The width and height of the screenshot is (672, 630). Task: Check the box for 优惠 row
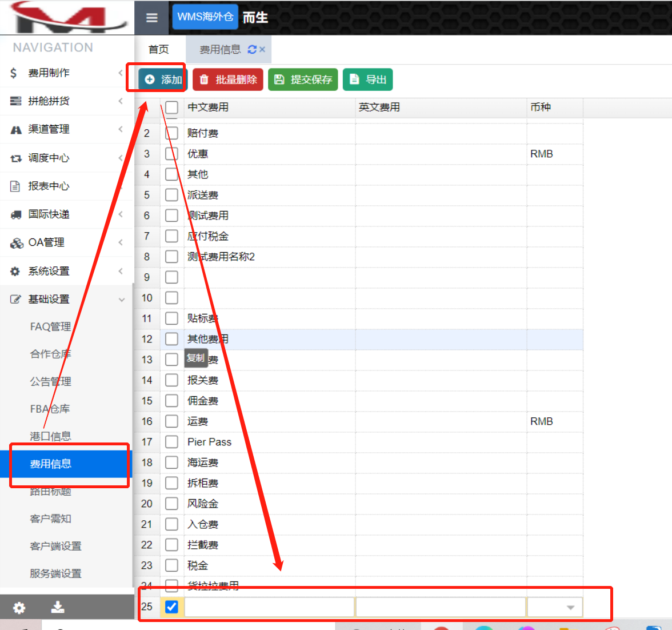(171, 154)
